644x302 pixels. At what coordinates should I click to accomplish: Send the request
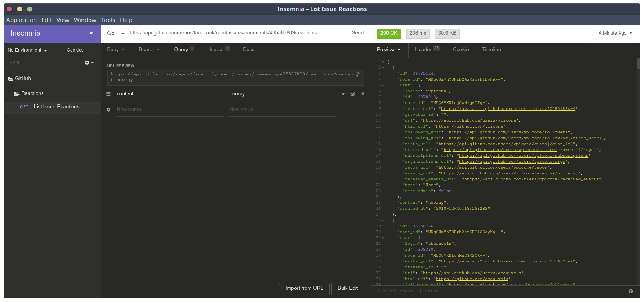(358, 33)
